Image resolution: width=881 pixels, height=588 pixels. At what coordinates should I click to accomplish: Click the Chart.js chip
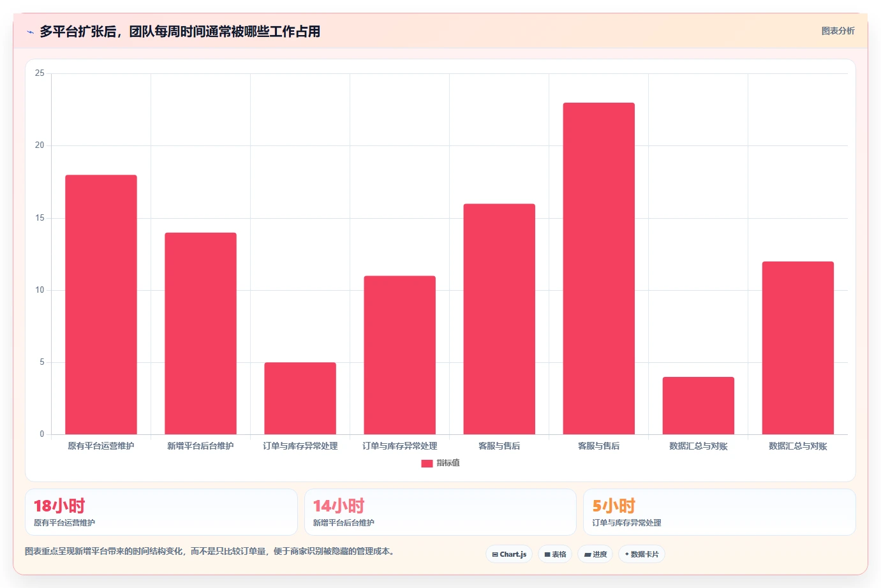pyautogui.click(x=509, y=554)
